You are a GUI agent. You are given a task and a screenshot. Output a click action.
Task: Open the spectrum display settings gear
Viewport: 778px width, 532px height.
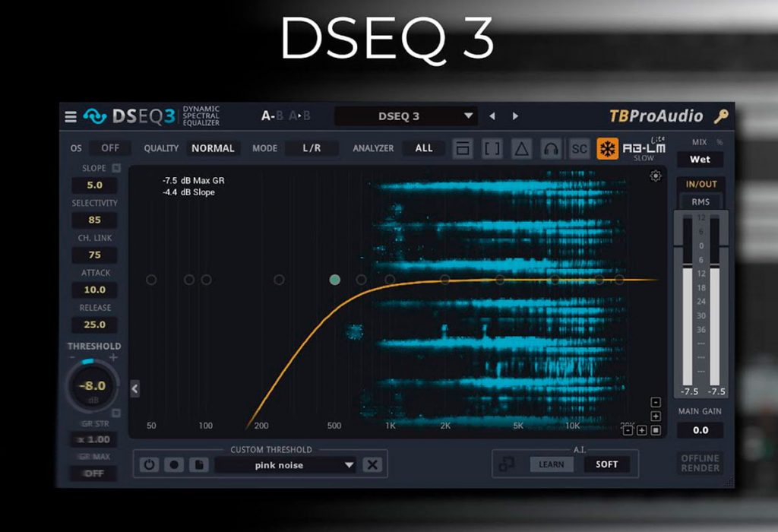(x=656, y=176)
